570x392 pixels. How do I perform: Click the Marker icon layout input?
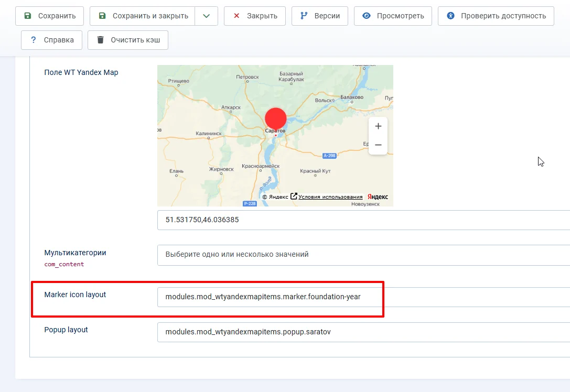click(x=363, y=297)
